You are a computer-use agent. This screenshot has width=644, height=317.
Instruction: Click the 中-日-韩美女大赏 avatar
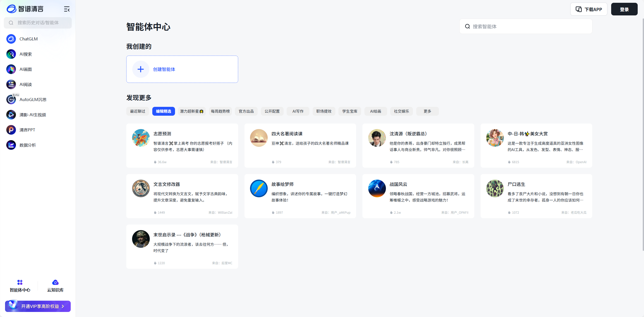(495, 138)
